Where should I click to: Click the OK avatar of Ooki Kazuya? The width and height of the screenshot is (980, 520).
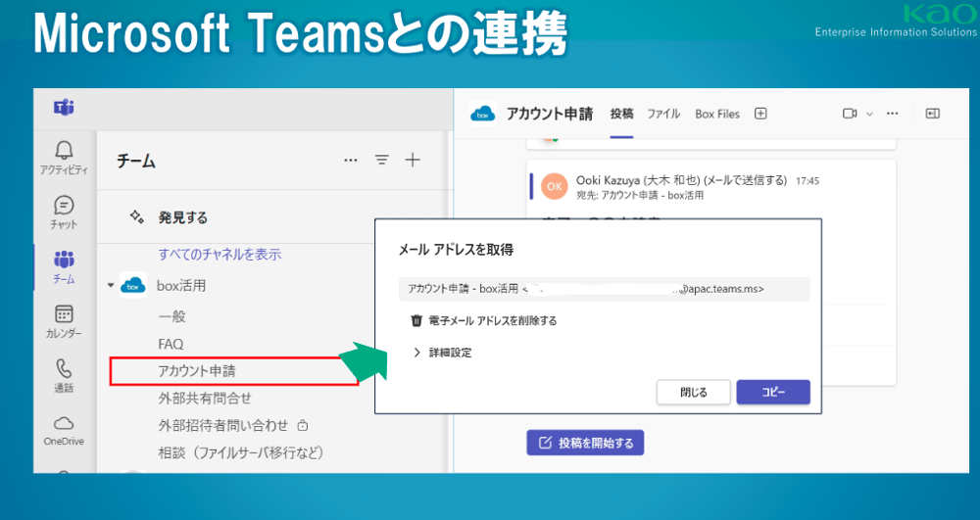pos(555,186)
